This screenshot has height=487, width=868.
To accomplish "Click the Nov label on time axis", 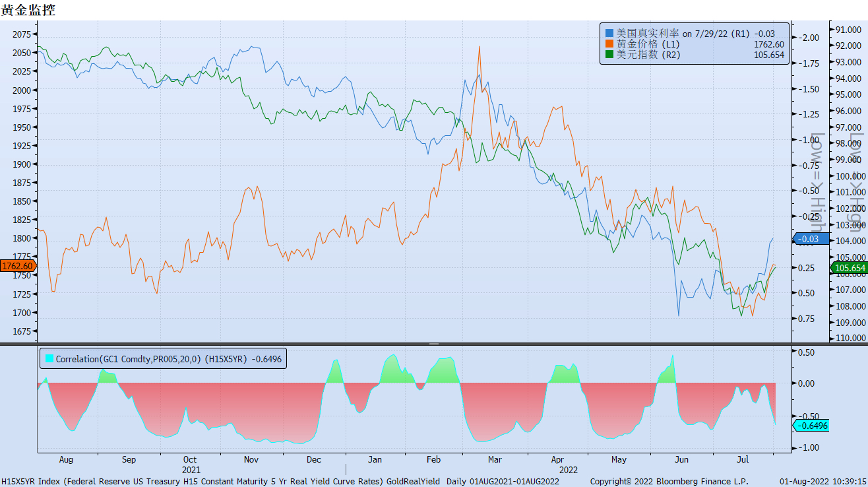I will tap(251, 459).
